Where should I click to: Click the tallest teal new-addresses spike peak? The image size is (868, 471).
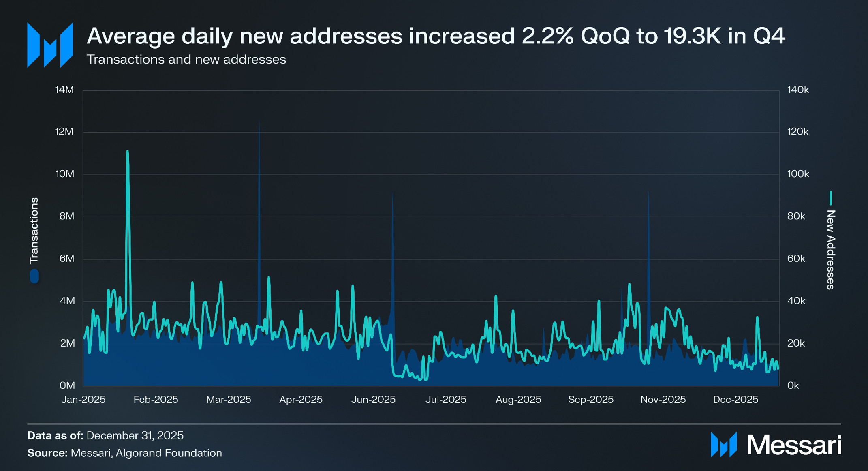click(x=128, y=152)
